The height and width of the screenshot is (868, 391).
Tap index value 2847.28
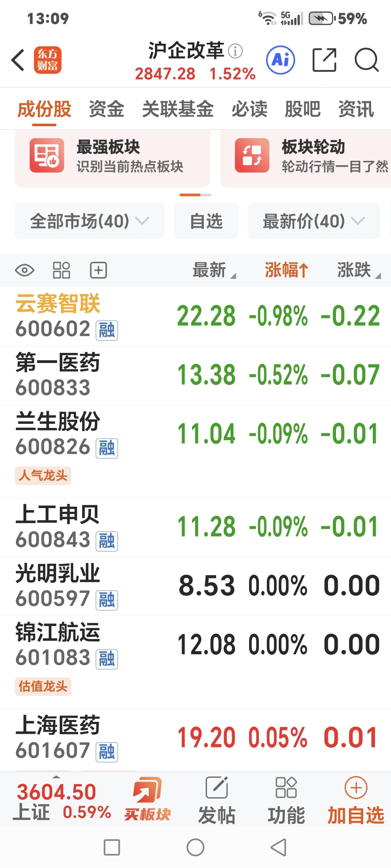click(x=165, y=74)
